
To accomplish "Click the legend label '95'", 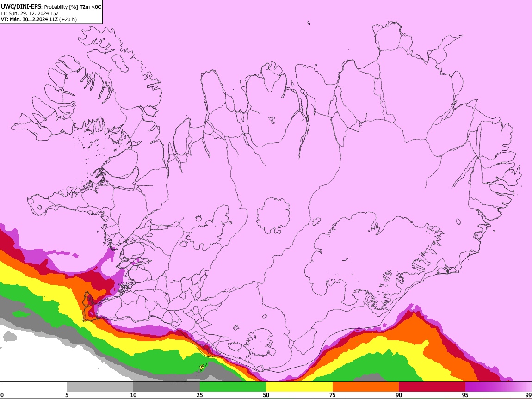I will click(465, 395).
